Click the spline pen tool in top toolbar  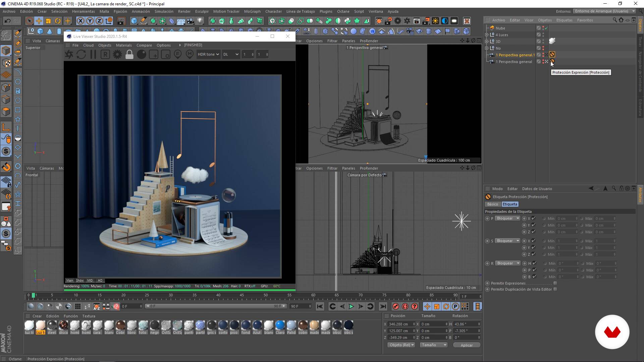tap(144, 21)
